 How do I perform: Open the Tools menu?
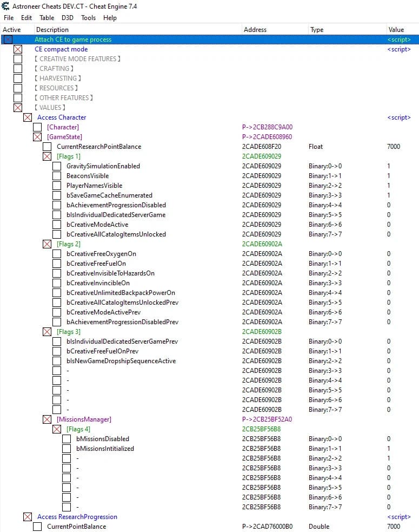(89, 18)
